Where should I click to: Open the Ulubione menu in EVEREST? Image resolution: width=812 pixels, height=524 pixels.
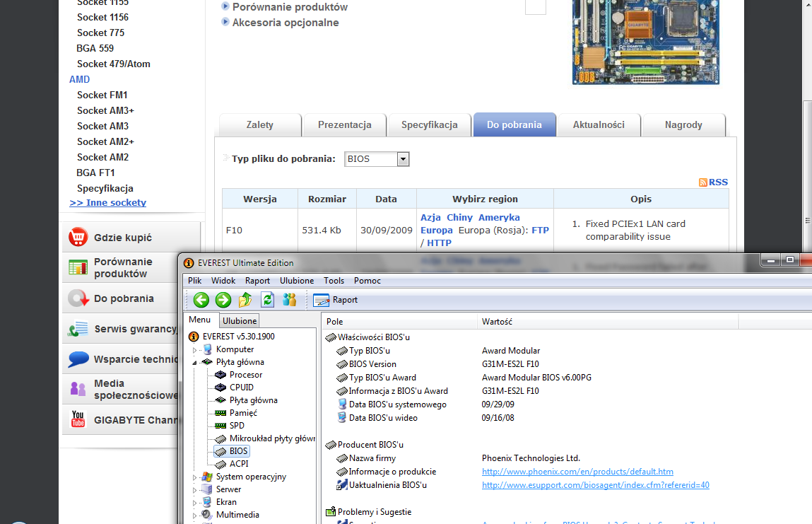pos(297,281)
